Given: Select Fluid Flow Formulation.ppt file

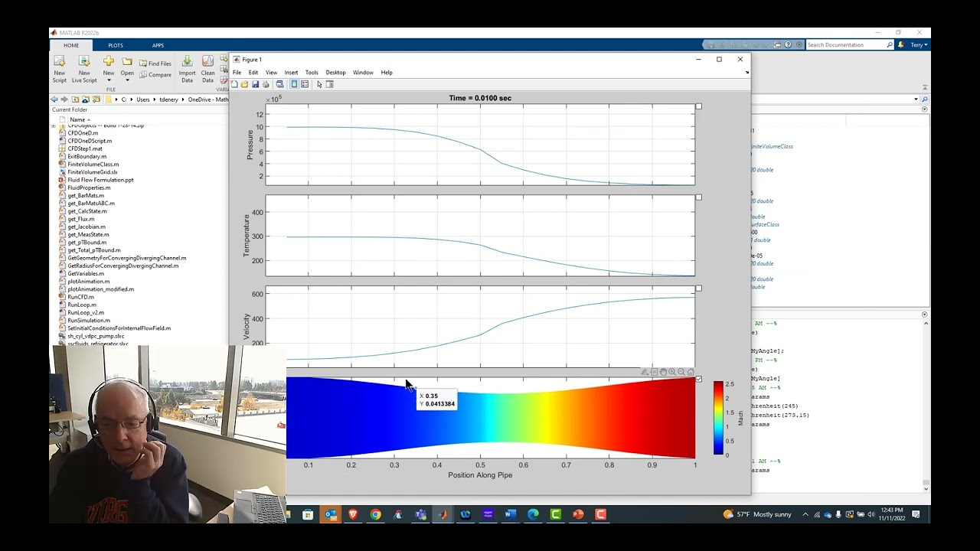Looking at the screenshot, I should point(100,180).
